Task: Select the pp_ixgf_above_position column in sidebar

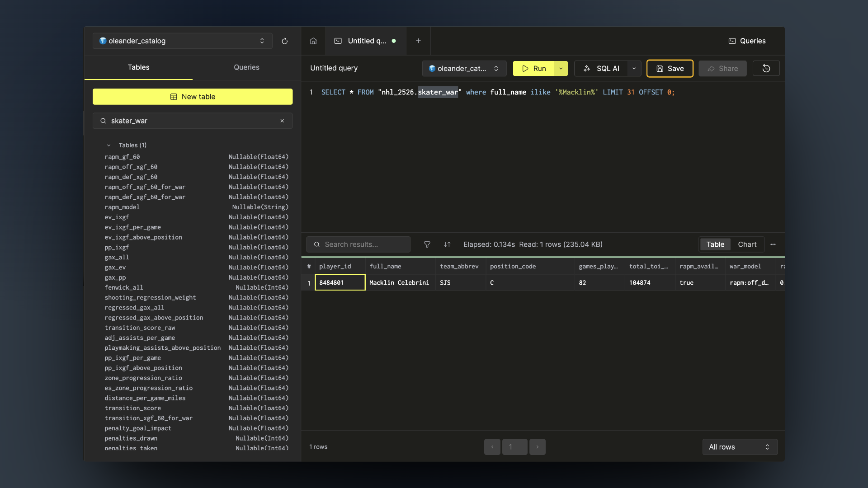Action: 196,368
